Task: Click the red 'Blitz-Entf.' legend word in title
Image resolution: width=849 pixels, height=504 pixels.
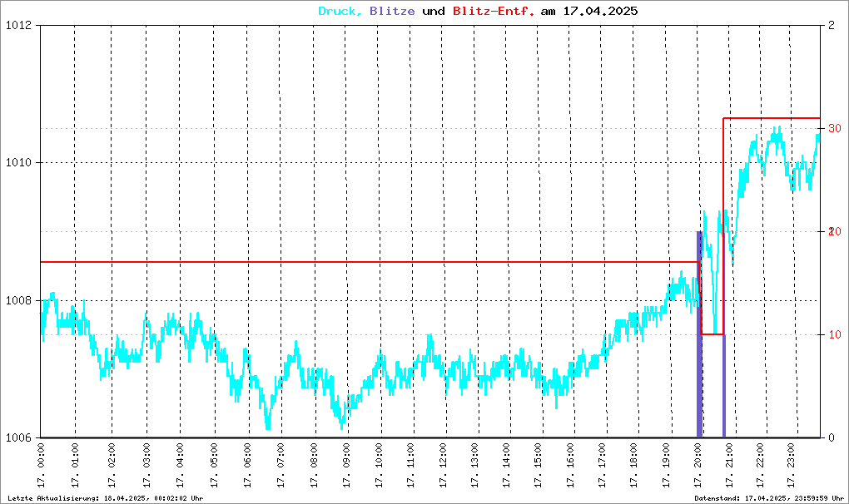Action: click(x=494, y=12)
